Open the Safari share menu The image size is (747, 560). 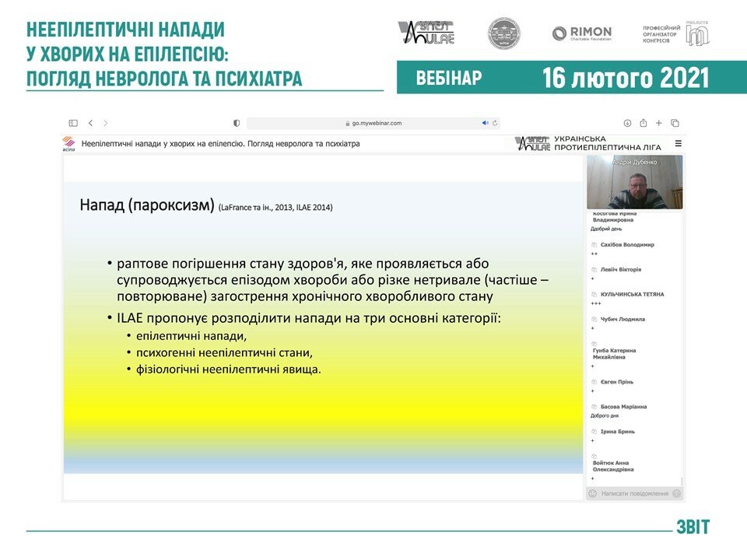(x=644, y=123)
